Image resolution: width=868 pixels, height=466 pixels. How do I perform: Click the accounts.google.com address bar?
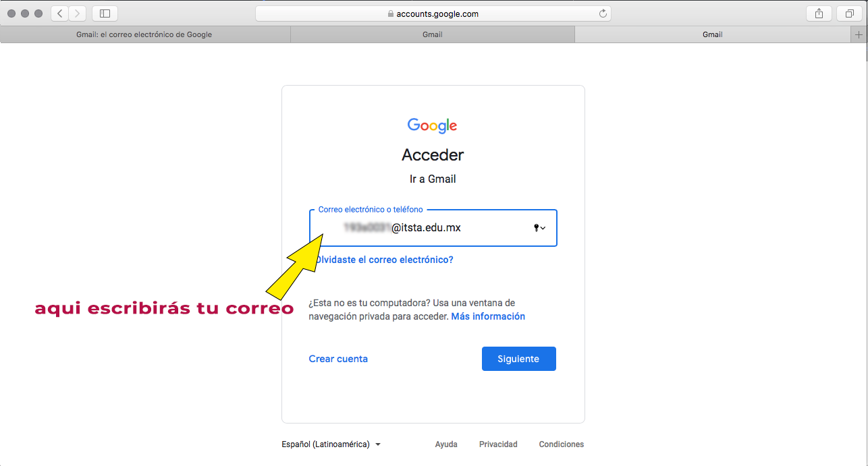(433, 13)
